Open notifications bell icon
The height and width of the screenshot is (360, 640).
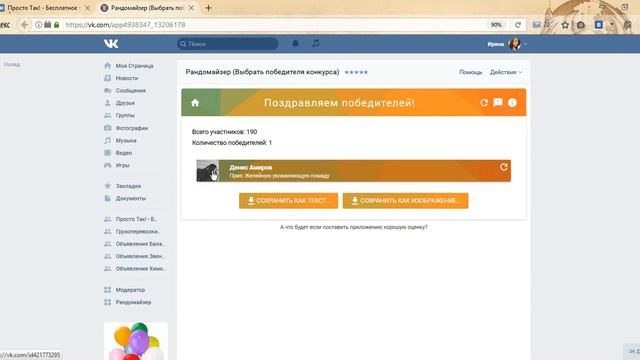pyautogui.click(x=296, y=43)
